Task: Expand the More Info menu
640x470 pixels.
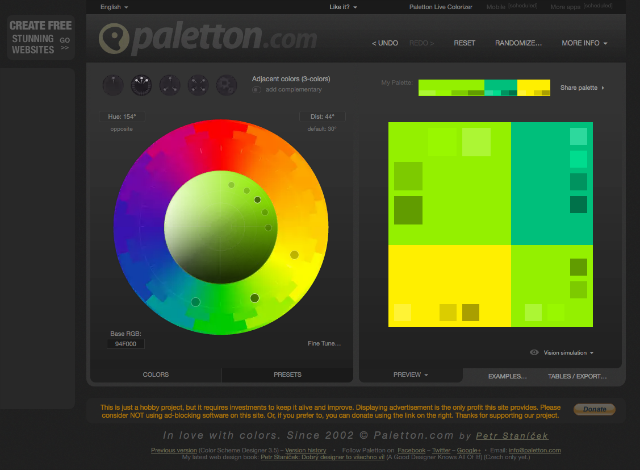Action: (x=584, y=43)
